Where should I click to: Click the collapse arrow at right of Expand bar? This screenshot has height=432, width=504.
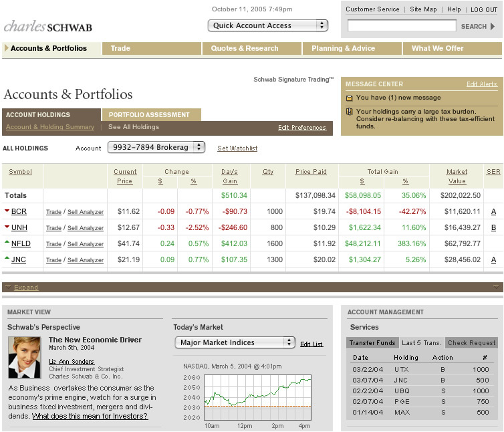pyautogui.click(x=496, y=287)
